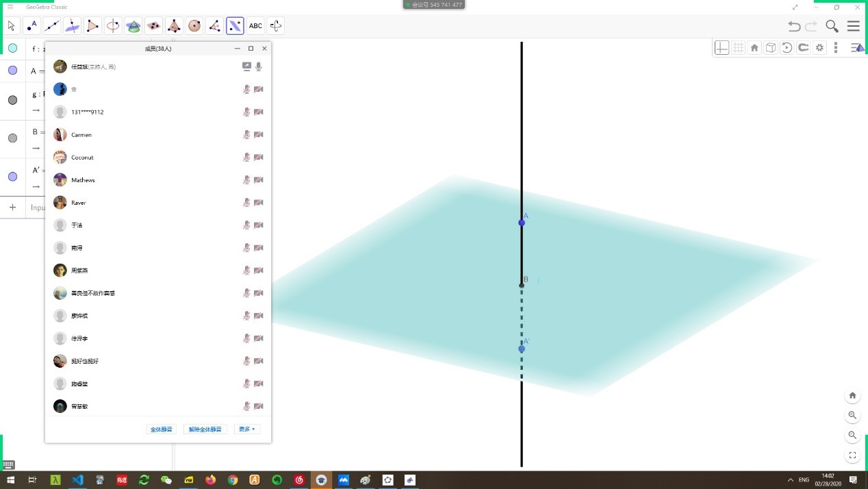Click the 全体静音 mute all button
The image size is (868, 489).
coord(162,429)
